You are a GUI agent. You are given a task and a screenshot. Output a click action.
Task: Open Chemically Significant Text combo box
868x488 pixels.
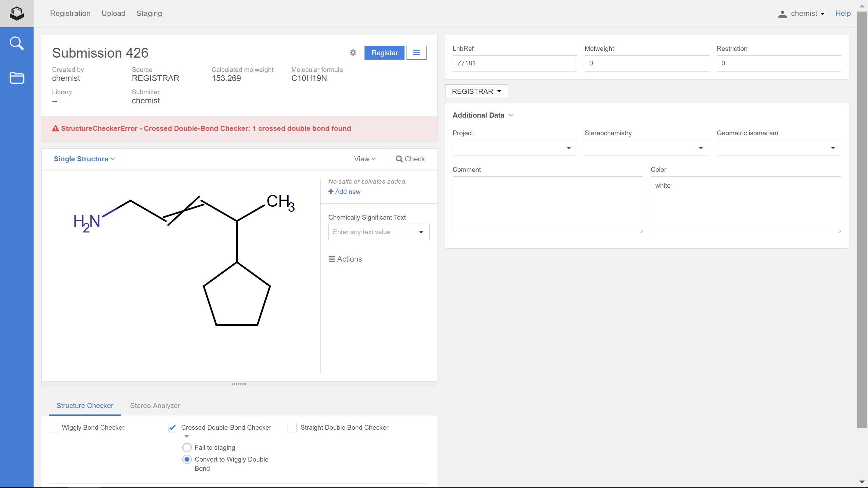379,232
